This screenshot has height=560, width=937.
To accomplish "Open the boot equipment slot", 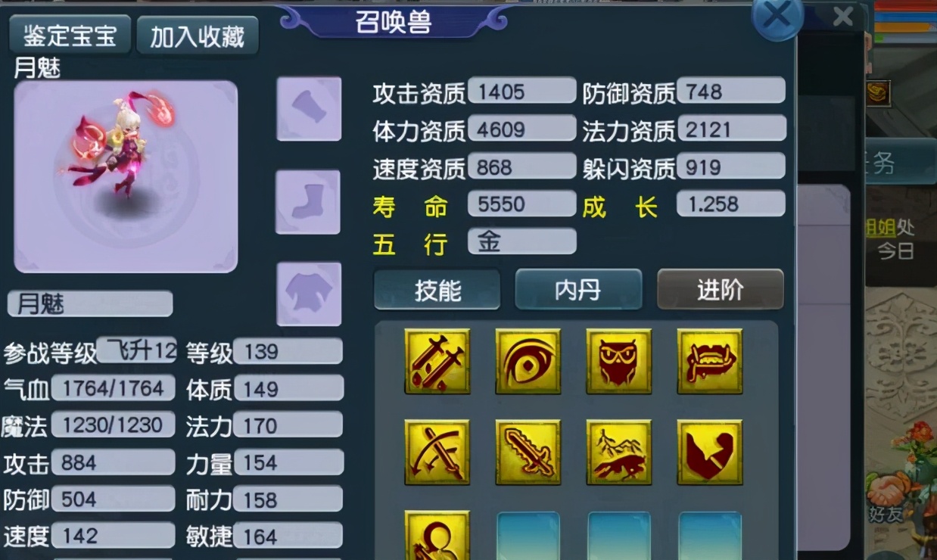I will coord(308,202).
